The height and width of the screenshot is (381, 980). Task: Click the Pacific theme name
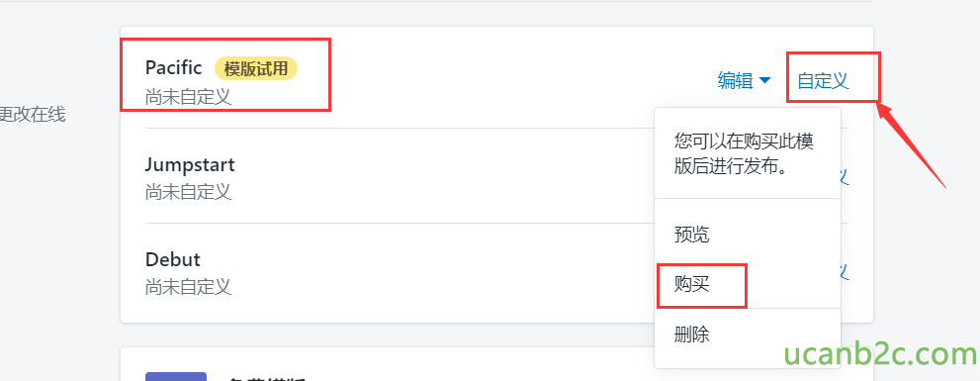click(x=174, y=67)
